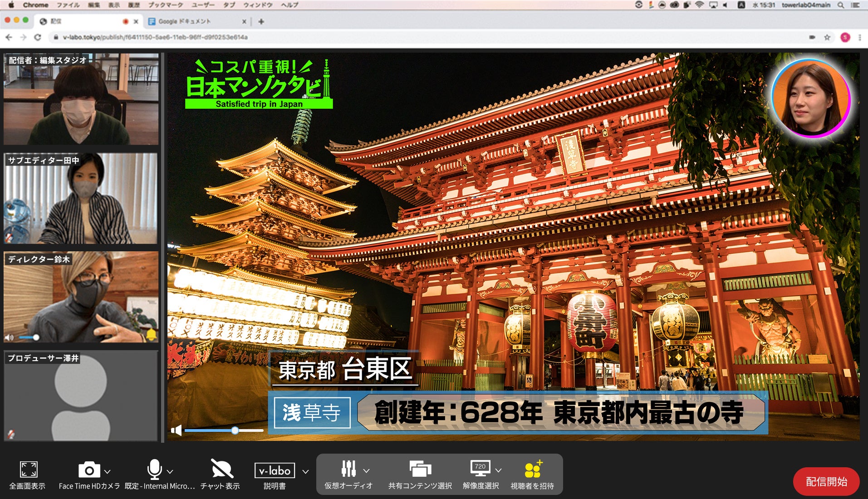868x499 pixels.
Task: Expand the 仮想オーディオ dropdown arrow
Action: (367, 471)
